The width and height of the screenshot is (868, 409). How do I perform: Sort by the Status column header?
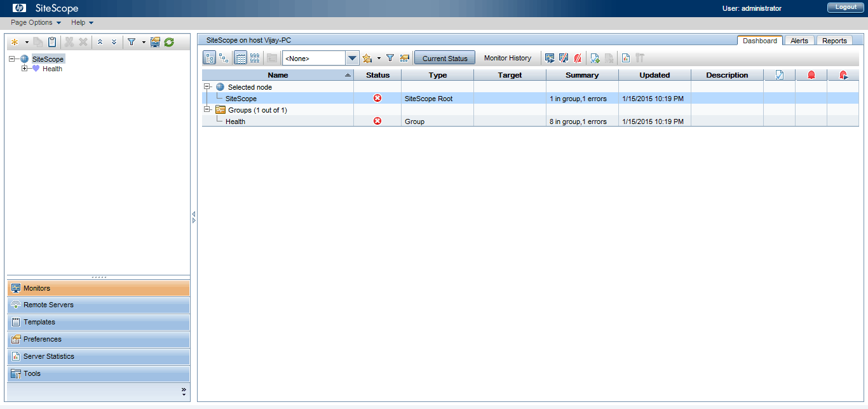(x=378, y=75)
